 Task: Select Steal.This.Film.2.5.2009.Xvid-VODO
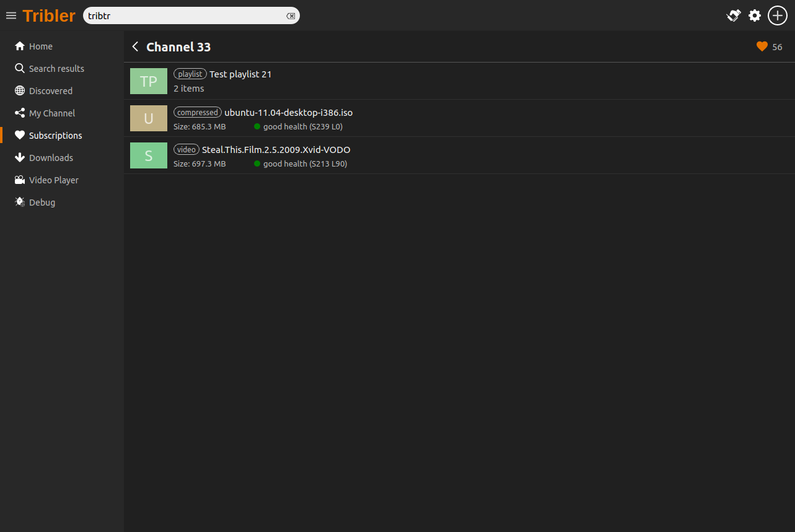click(276, 150)
